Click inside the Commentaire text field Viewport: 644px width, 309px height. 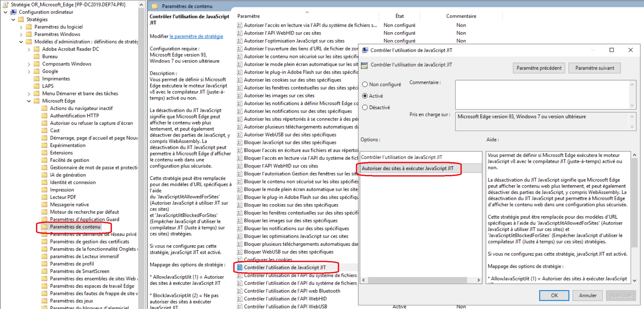coord(542,95)
